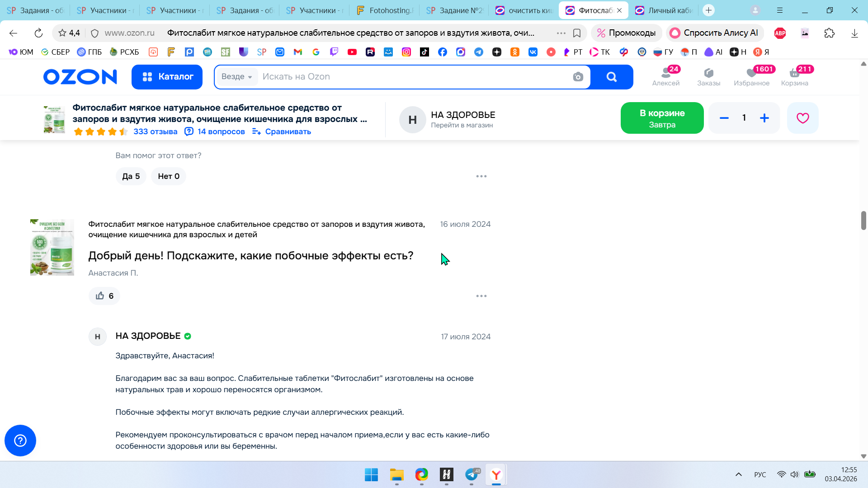868x488 pixels.
Task: Like the question with thumbs-up
Action: pos(104,296)
